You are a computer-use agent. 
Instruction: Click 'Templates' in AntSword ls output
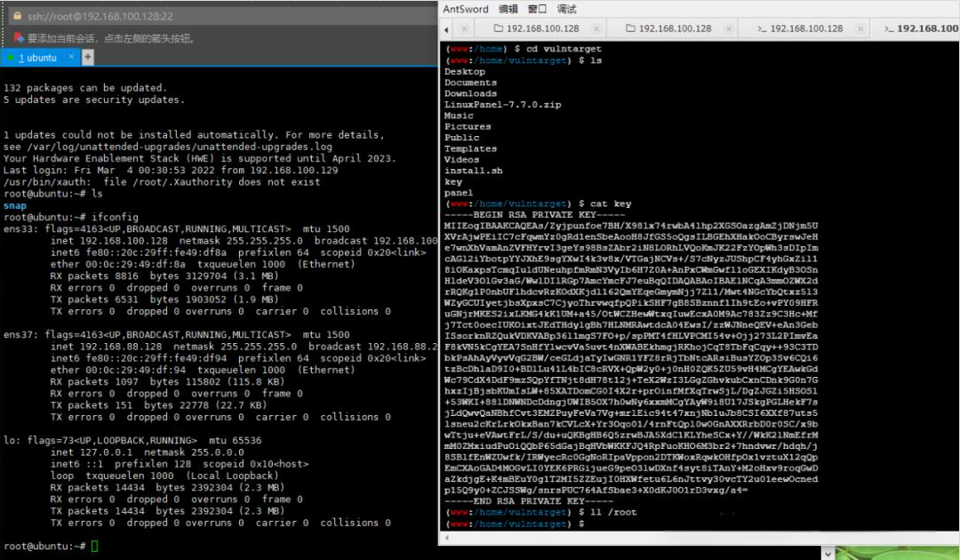pyautogui.click(x=470, y=148)
